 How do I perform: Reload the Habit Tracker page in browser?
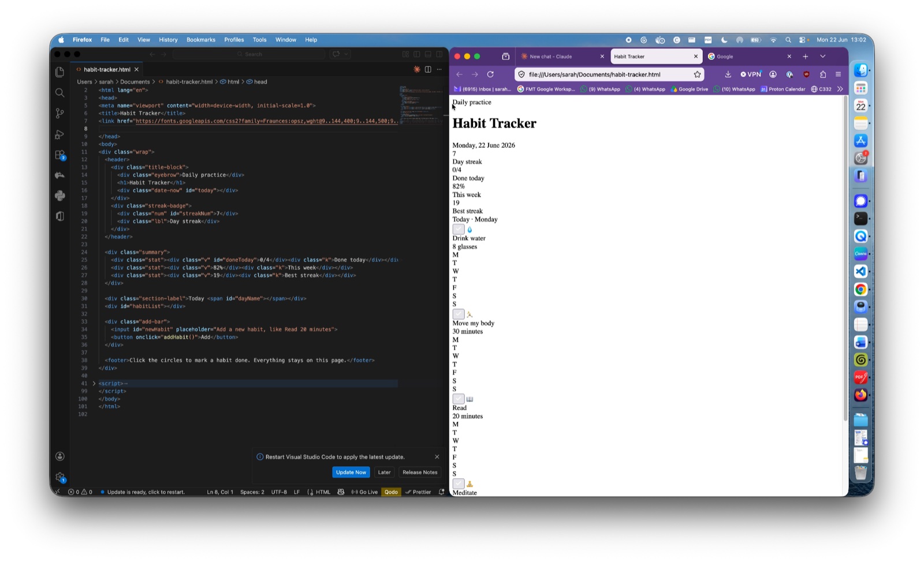[490, 74]
